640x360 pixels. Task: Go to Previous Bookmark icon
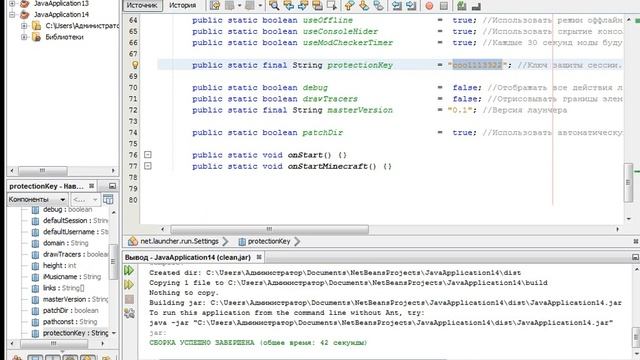tap(349, 5)
